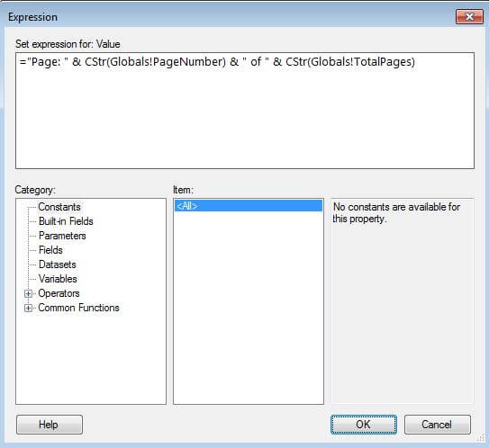Select the Common Functions category label
489x448 pixels.
coord(78,308)
